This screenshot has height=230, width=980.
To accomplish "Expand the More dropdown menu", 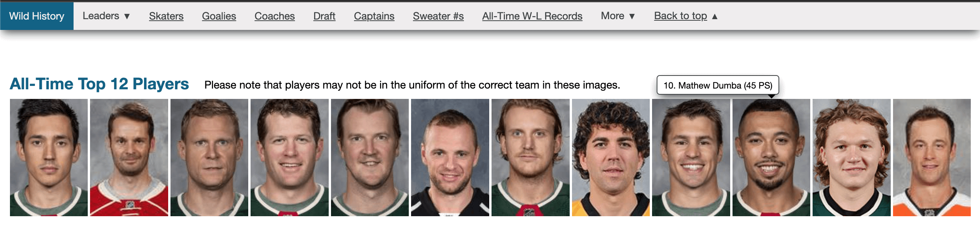I will point(618,16).
